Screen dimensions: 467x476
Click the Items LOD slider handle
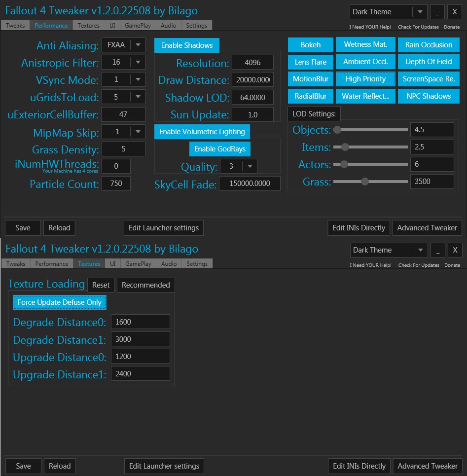[x=345, y=147]
